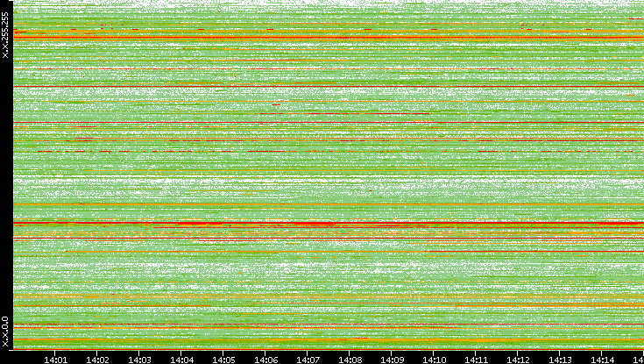Click the 14:11 time axis label
Viewport: 644px width, 364px height.
pos(476,360)
